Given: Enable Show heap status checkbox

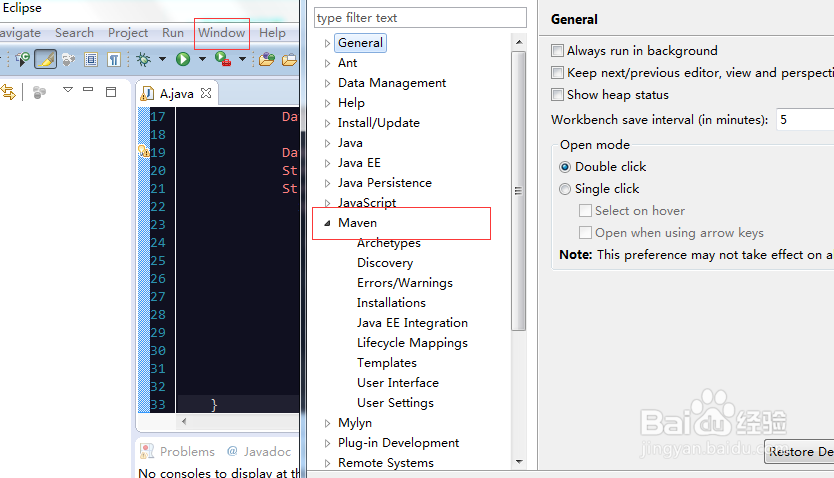Looking at the screenshot, I should [557, 95].
